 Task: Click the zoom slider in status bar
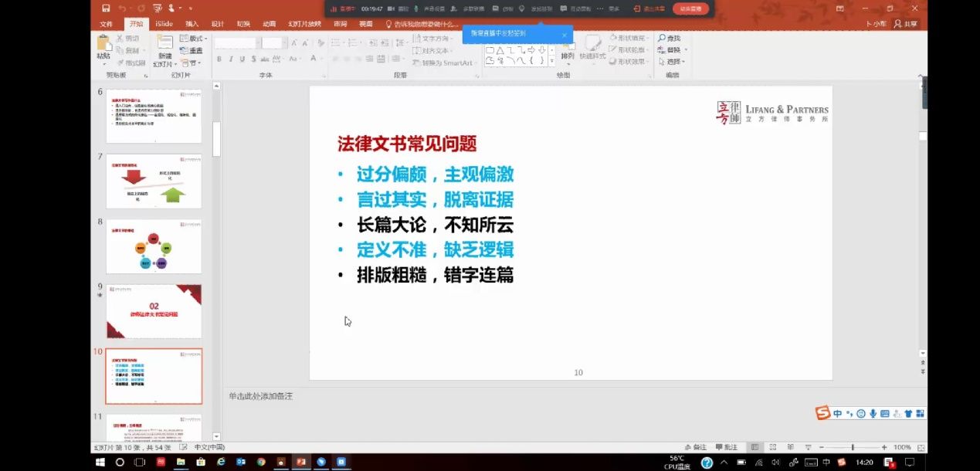[x=853, y=447]
